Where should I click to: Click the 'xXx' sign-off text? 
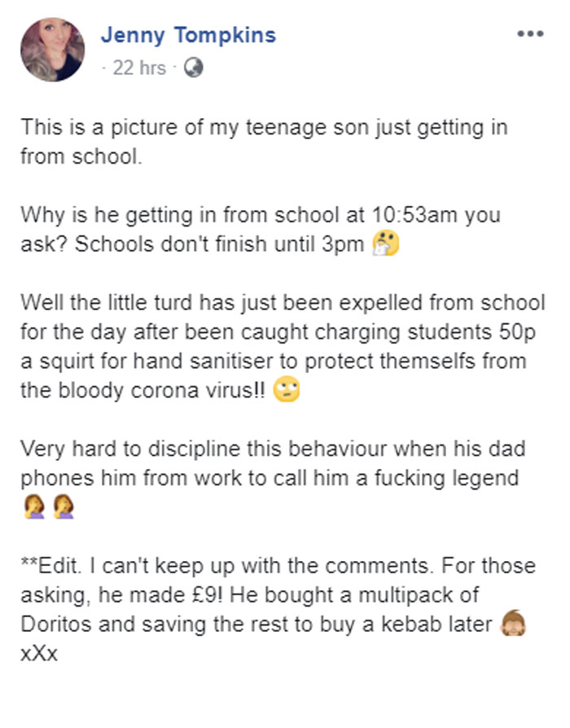click(x=39, y=653)
